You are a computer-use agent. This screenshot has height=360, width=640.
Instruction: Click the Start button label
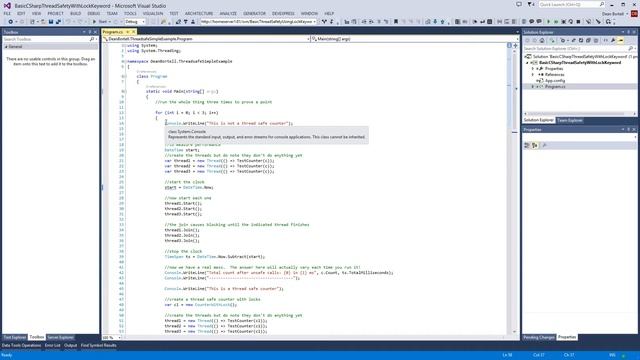pos(103,22)
